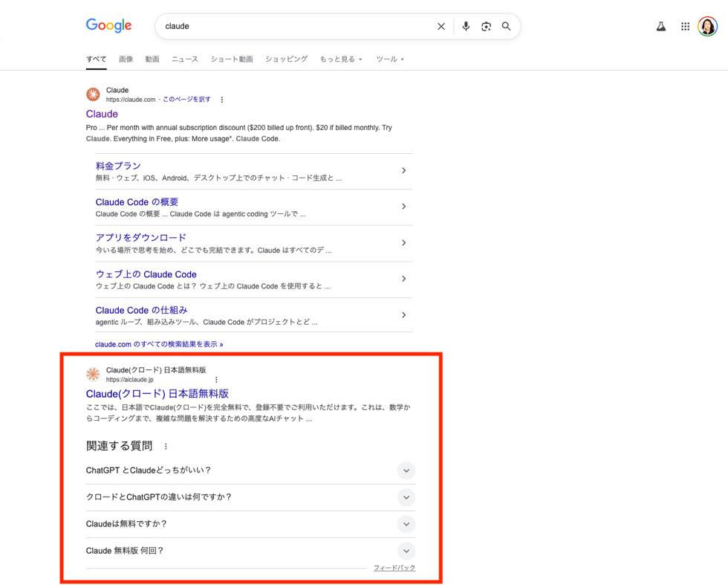Click the 関連する質問 heading
Viewport: 728px width, 585px height.
point(120,446)
